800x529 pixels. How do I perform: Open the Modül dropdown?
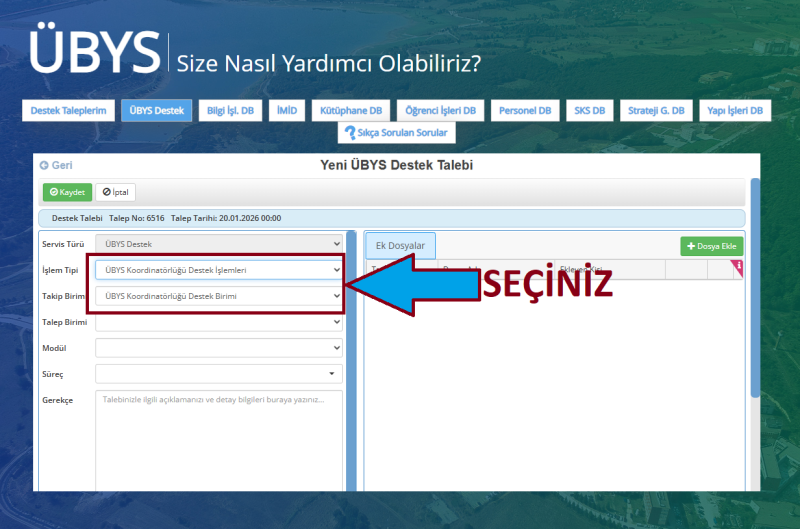click(x=218, y=347)
